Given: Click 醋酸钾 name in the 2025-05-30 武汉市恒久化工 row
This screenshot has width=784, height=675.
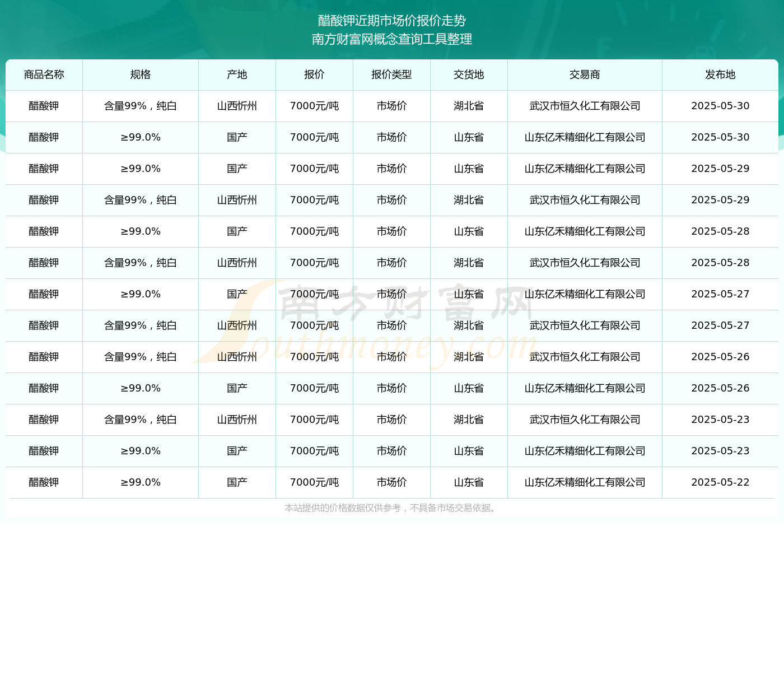Looking at the screenshot, I should pos(44,106).
